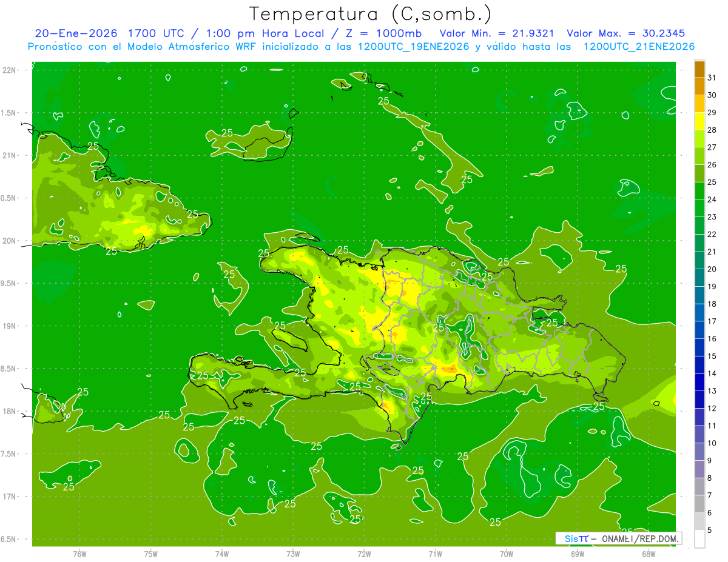Image resolution: width=728 pixels, height=562 pixels.
Task: Click the '6.5N' latitude axis label
Action: (9, 540)
